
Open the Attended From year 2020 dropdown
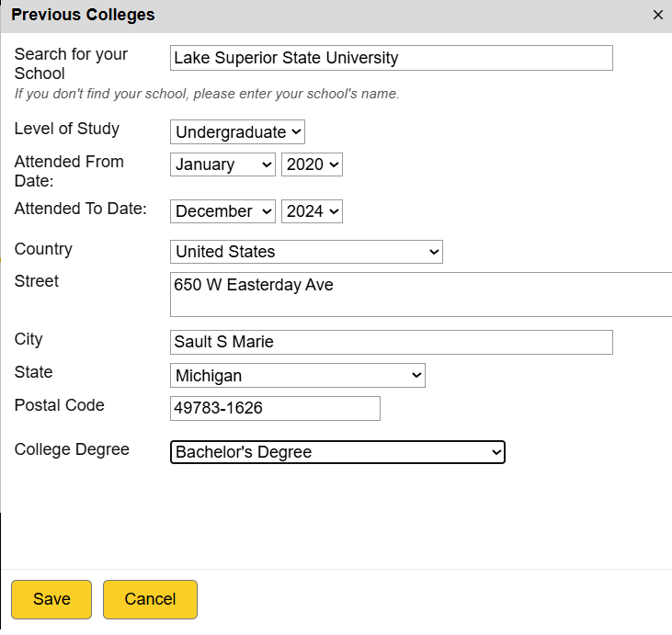click(x=312, y=164)
